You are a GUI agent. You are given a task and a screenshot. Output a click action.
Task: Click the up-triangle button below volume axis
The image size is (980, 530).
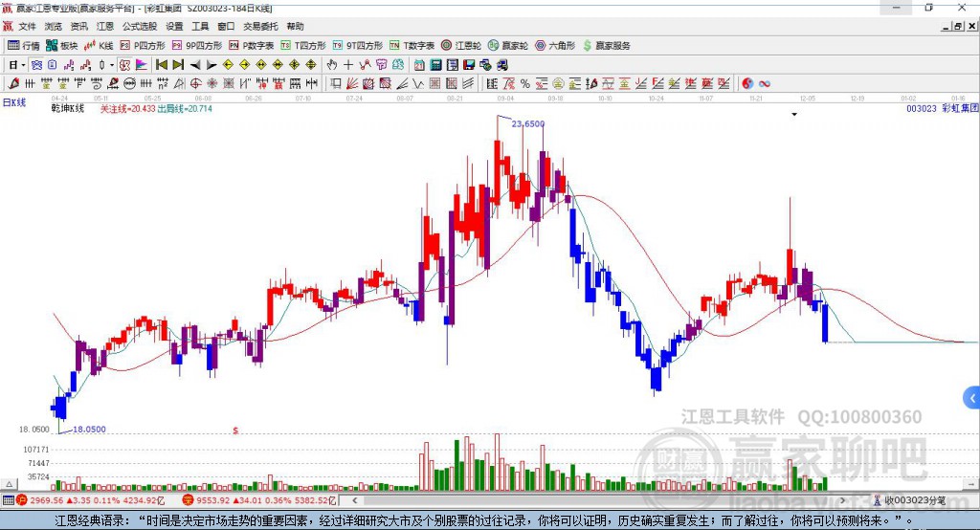pos(9,484)
